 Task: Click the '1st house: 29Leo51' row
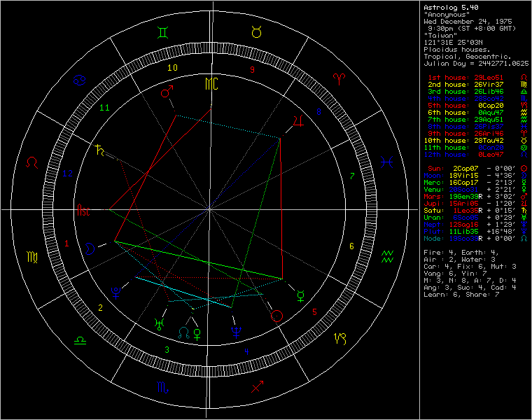coord(477,78)
